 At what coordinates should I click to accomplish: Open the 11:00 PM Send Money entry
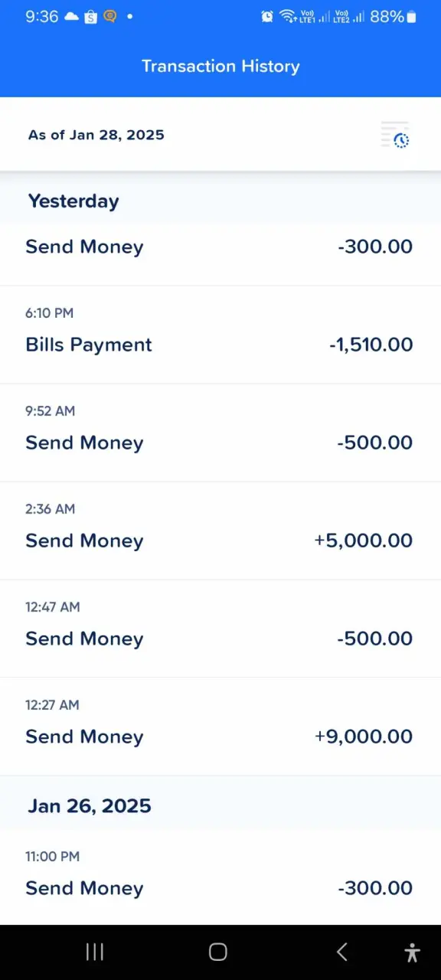[220, 877]
